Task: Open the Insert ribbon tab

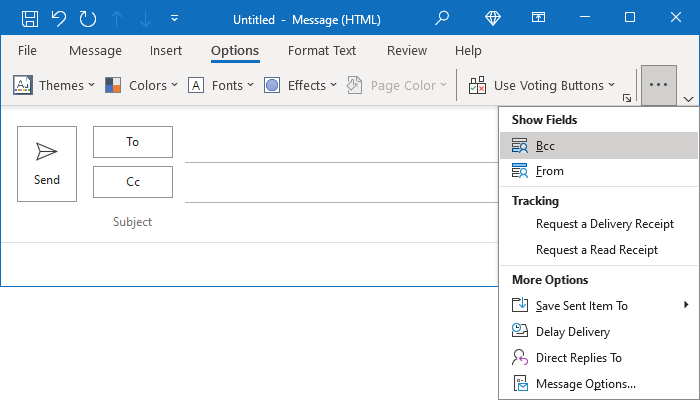Action: [166, 50]
